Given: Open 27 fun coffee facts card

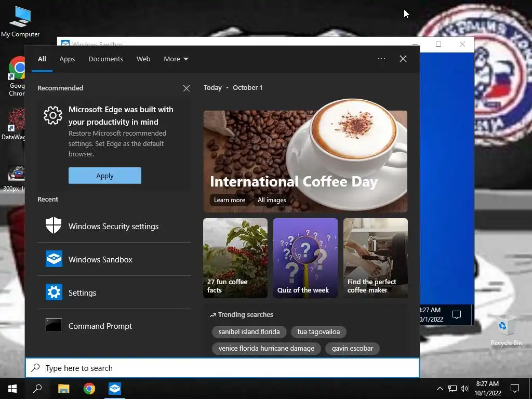Looking at the screenshot, I should [x=235, y=258].
